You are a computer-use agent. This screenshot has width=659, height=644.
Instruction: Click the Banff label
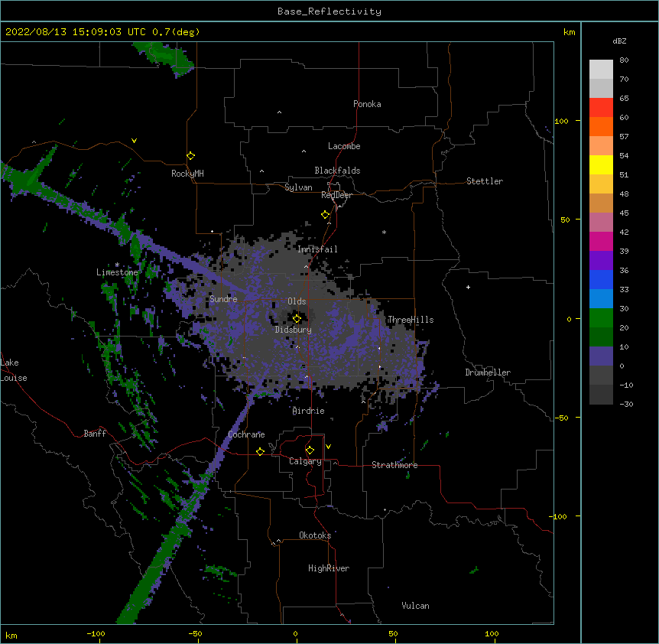click(x=95, y=434)
